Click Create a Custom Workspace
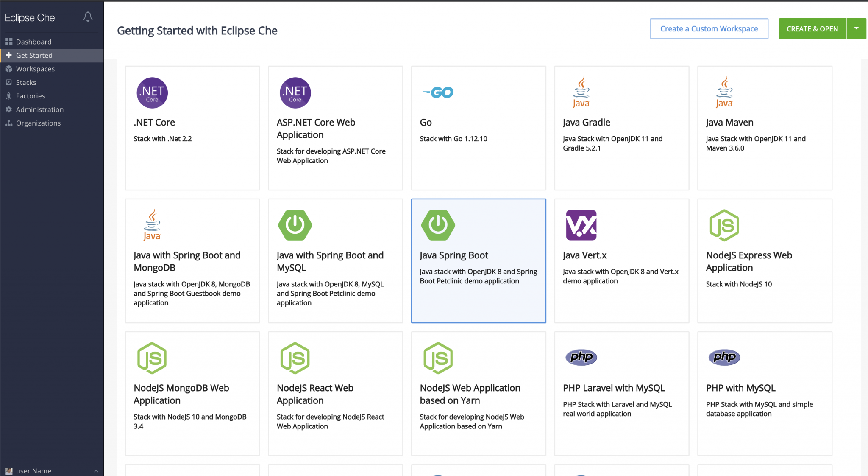Viewport: 868px width, 476px height. (x=709, y=28)
